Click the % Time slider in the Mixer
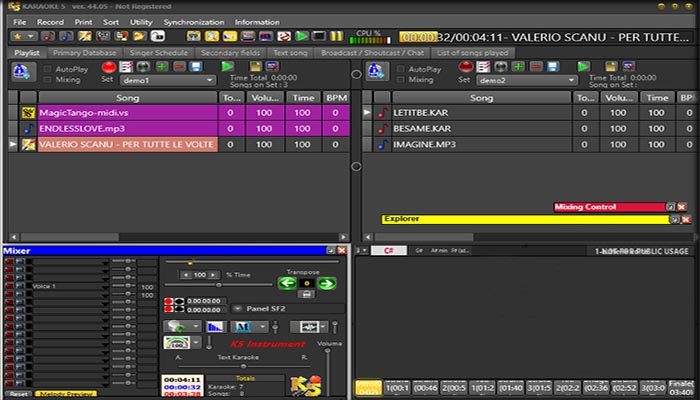The height and width of the screenshot is (400, 700). point(218,285)
